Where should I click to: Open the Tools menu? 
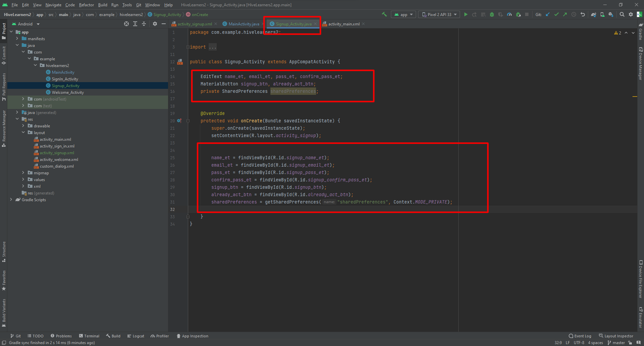click(127, 5)
